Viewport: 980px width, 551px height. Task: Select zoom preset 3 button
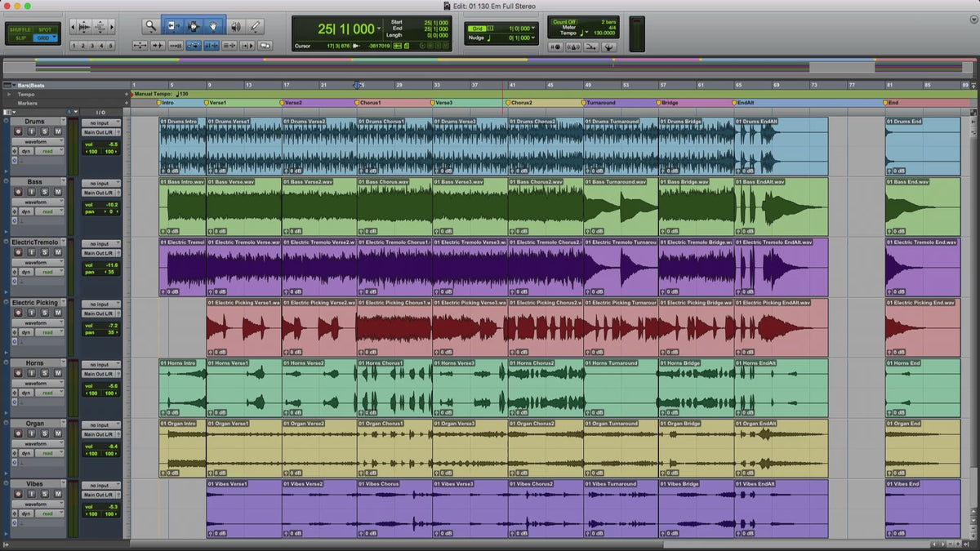[92, 46]
